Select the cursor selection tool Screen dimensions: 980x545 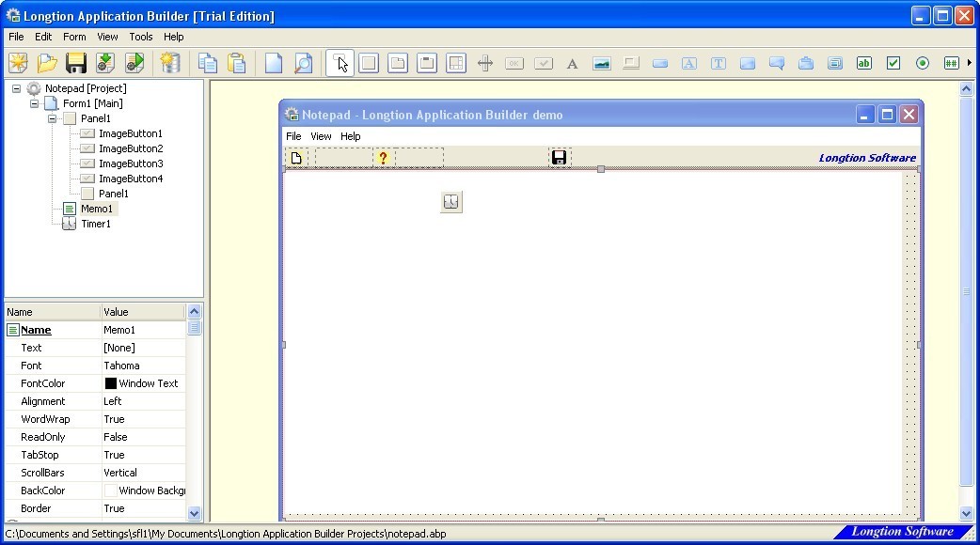(x=341, y=63)
